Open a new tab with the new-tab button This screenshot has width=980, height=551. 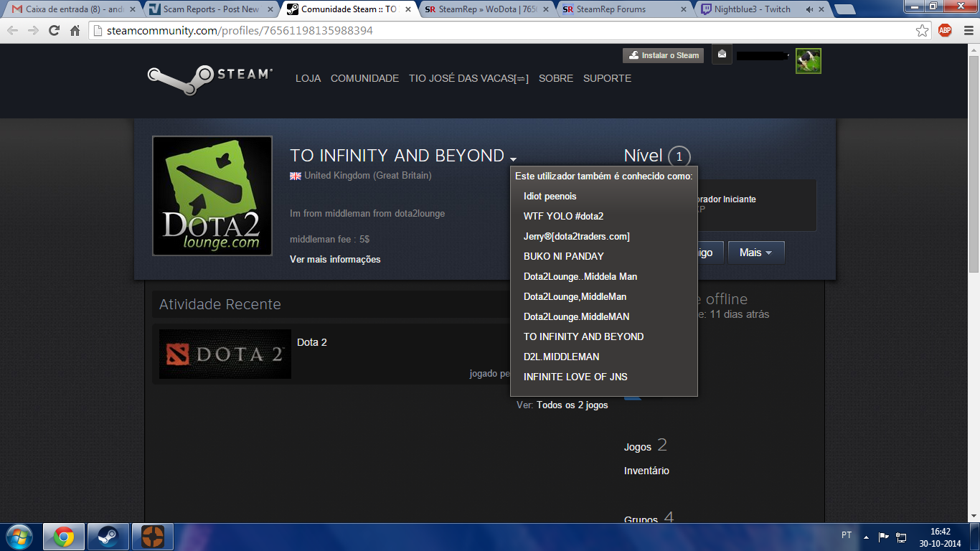(x=845, y=10)
